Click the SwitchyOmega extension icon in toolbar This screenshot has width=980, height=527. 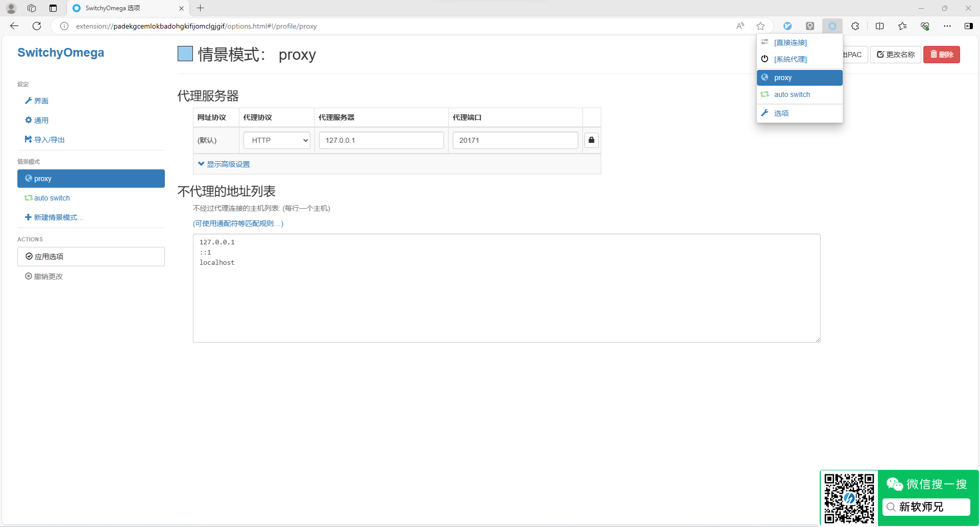(x=832, y=26)
